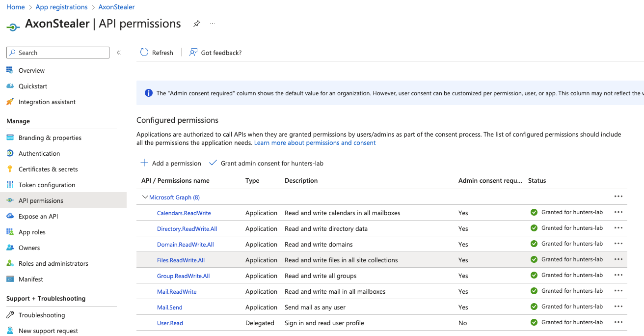Click the Manifest icon in sidebar
This screenshot has height=336, width=644.
point(10,279)
